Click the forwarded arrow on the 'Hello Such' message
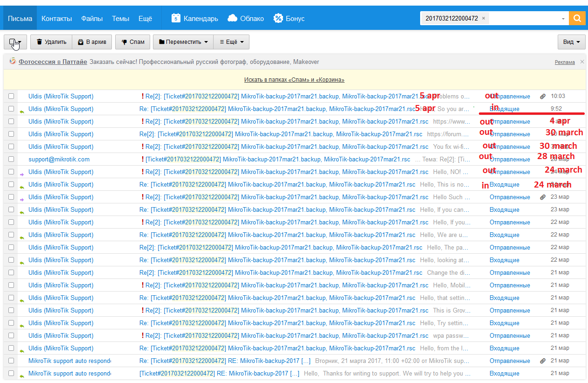 [x=21, y=199]
